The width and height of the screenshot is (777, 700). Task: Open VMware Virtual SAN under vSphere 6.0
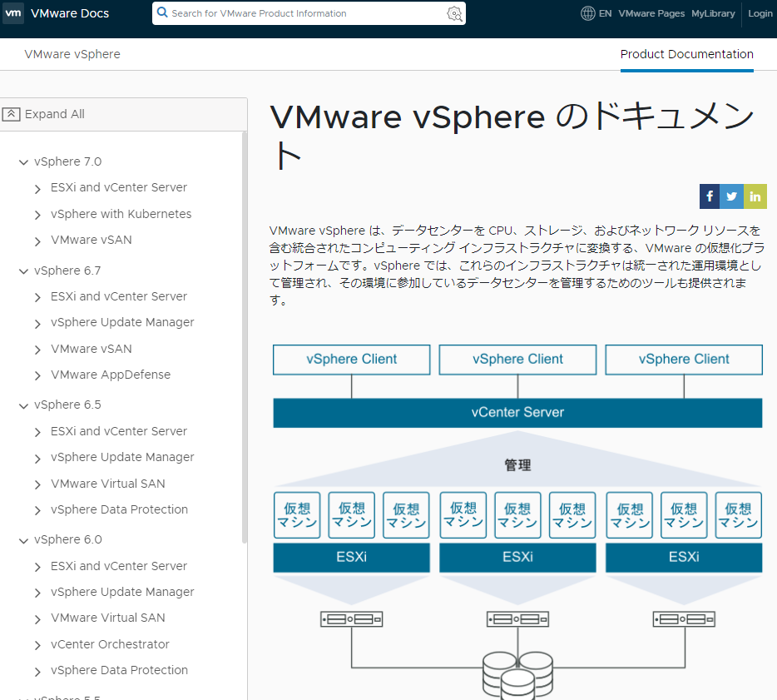coord(108,618)
